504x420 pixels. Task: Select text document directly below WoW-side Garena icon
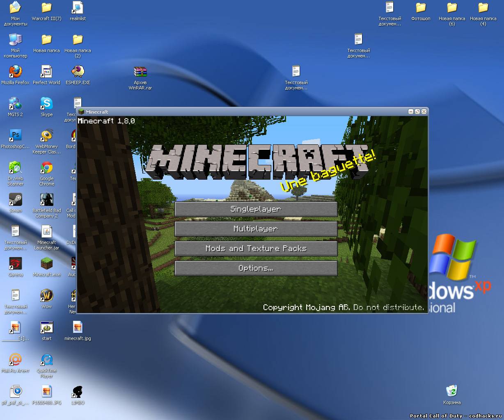16,295
